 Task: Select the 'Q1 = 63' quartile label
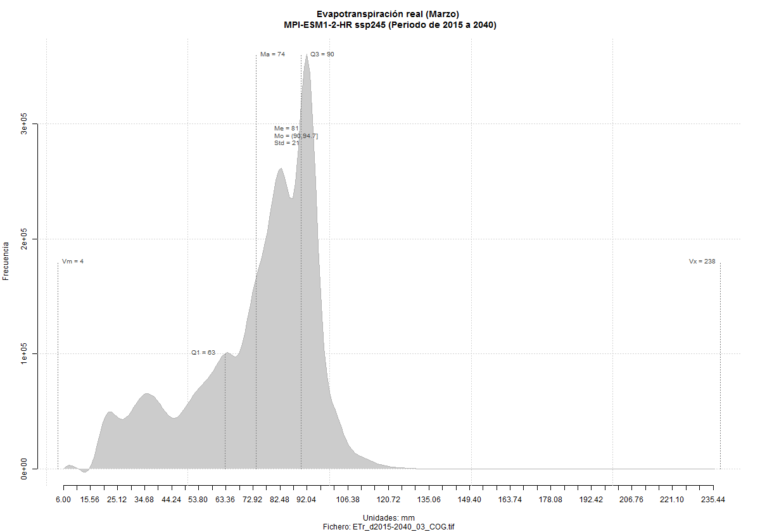(203, 352)
